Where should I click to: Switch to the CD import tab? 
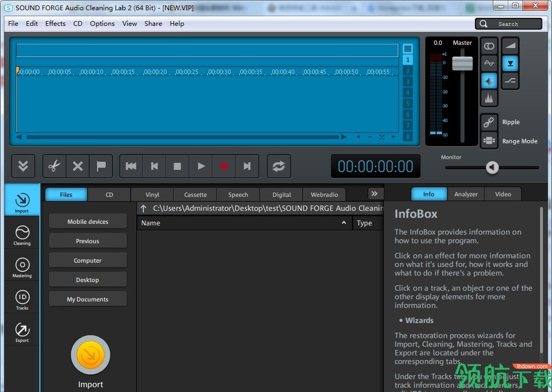pyautogui.click(x=109, y=195)
